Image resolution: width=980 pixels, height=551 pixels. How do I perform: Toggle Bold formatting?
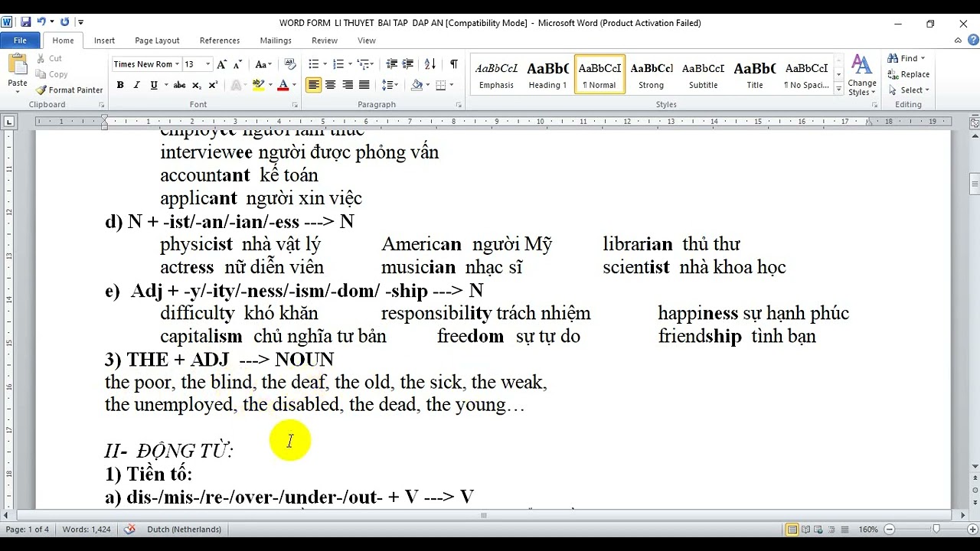[x=120, y=85]
